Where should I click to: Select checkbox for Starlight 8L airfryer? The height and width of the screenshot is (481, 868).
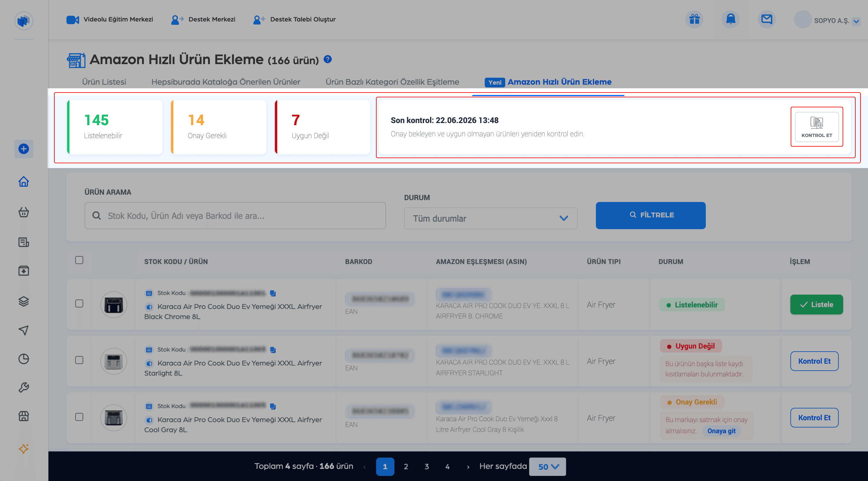point(79,360)
